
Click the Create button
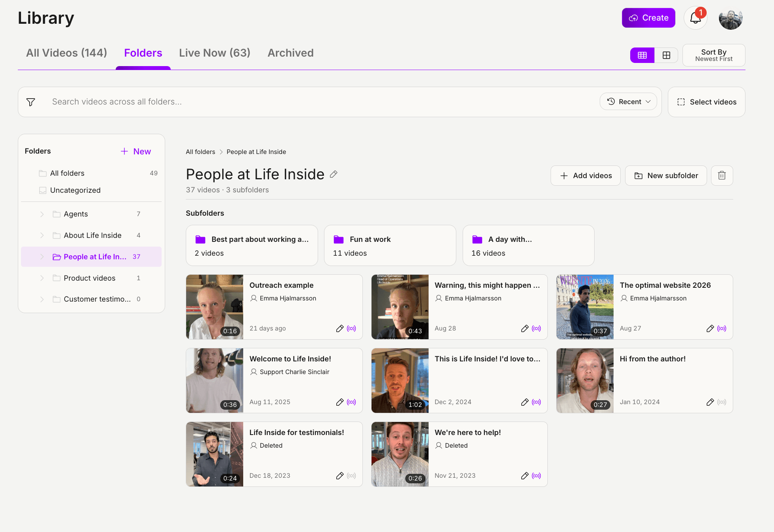tap(648, 18)
